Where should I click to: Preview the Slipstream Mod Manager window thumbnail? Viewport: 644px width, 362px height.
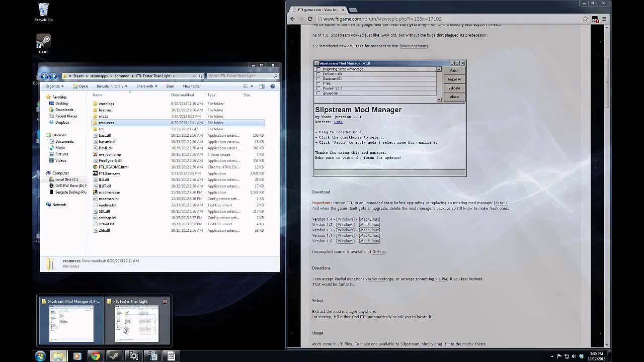71,320
